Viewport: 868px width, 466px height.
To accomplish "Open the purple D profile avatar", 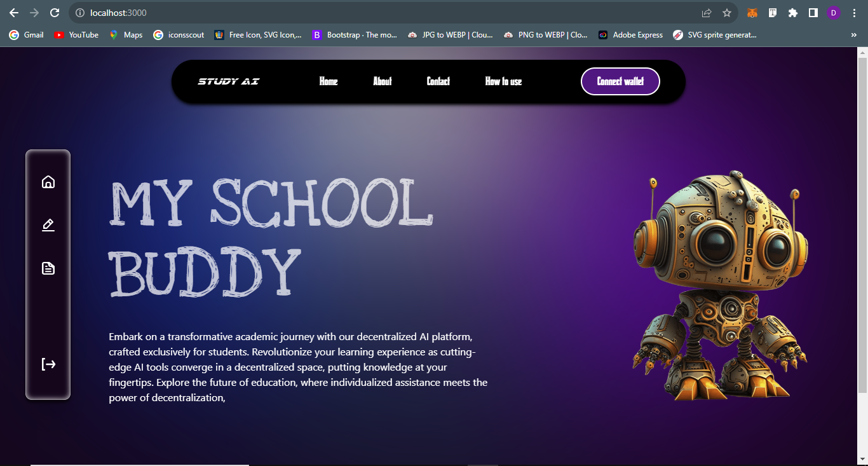I will (834, 13).
